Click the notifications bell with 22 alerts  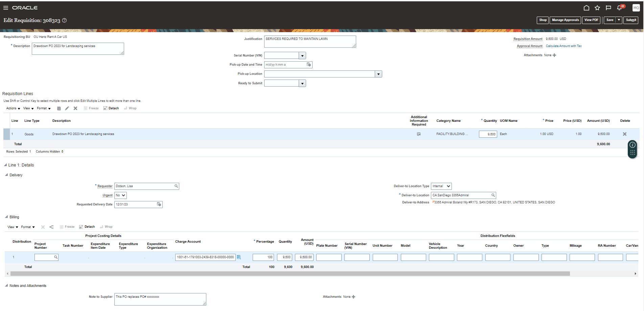[x=619, y=7]
